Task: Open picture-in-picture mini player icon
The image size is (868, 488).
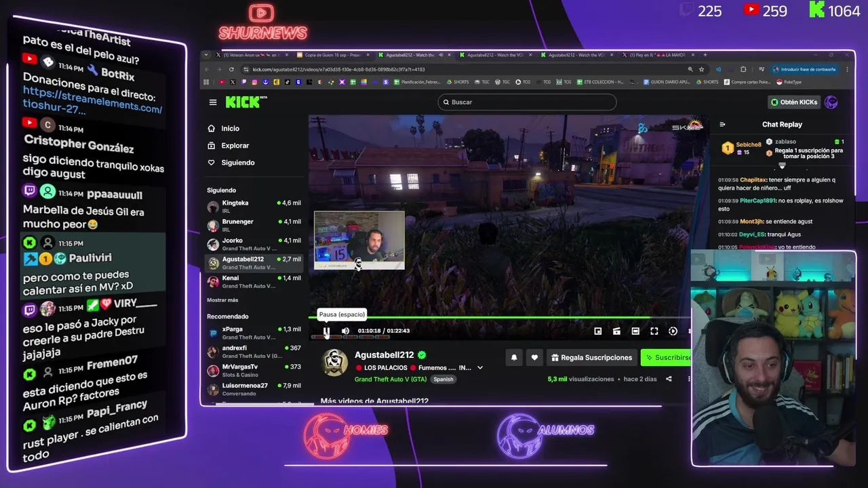Action: pyautogui.click(x=597, y=331)
